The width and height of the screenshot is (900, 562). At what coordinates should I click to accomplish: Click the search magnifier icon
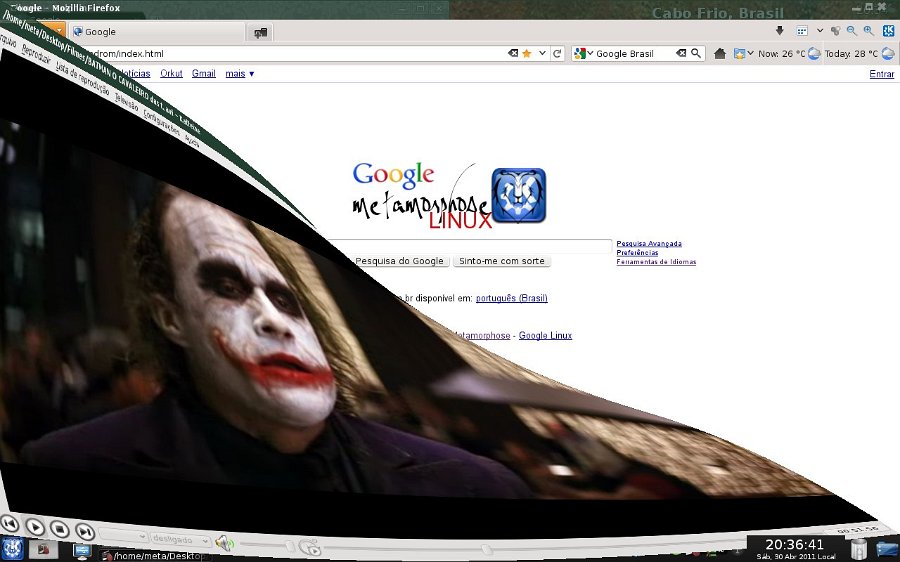tap(696, 53)
